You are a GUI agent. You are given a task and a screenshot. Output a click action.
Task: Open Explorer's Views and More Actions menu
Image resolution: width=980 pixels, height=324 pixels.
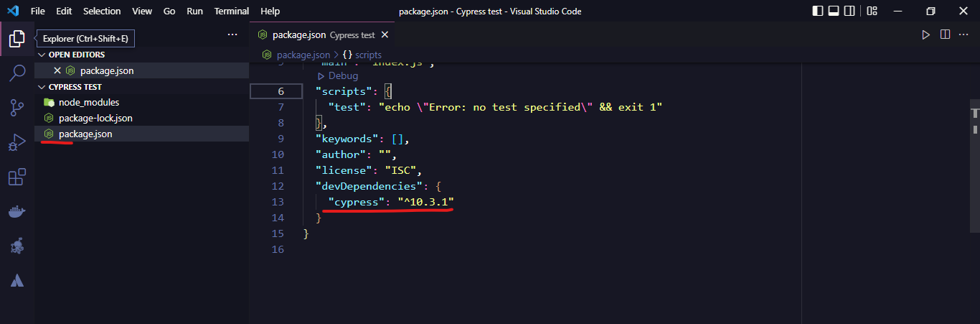click(232, 34)
